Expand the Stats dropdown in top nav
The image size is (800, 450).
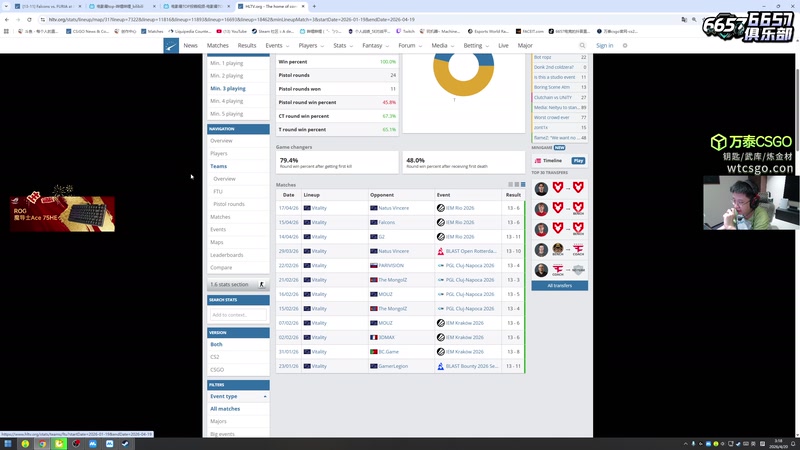click(x=343, y=46)
